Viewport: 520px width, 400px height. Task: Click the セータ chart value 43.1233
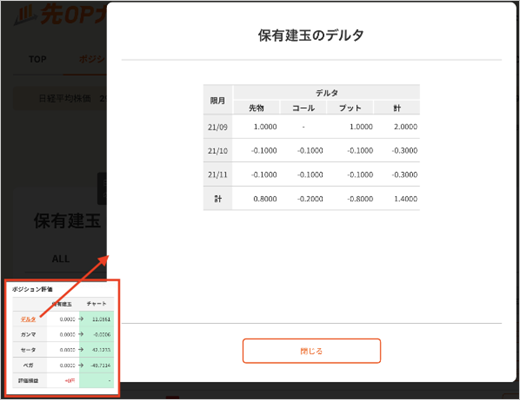101,350
